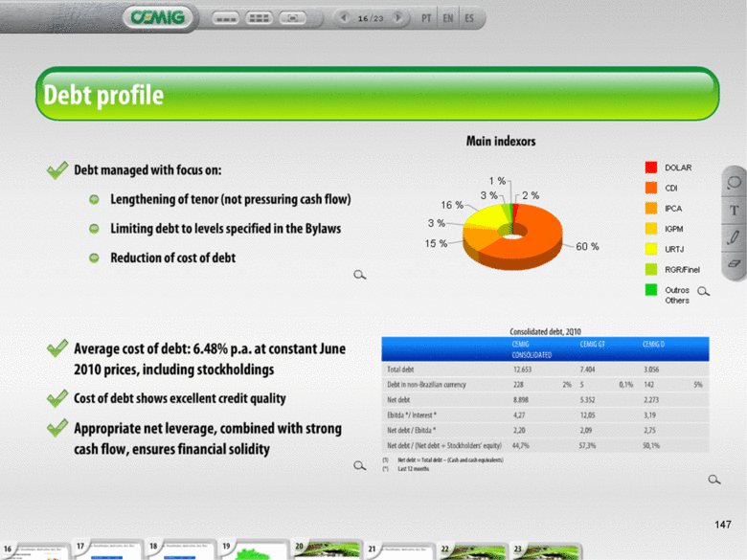This screenshot has height=560, width=747.
Task: Click the Reduction of cost of debt bullet
Action: 173,258
